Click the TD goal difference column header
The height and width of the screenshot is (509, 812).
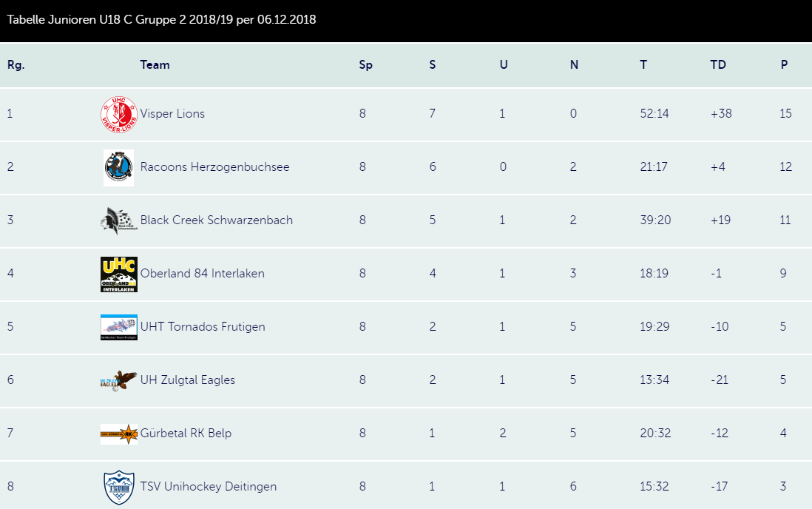pyautogui.click(x=717, y=65)
